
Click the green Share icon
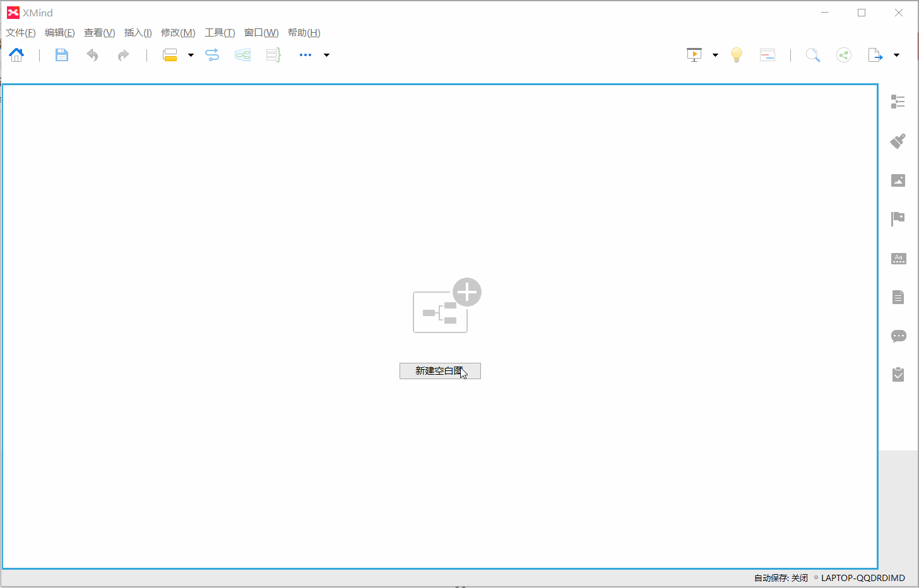coord(844,55)
